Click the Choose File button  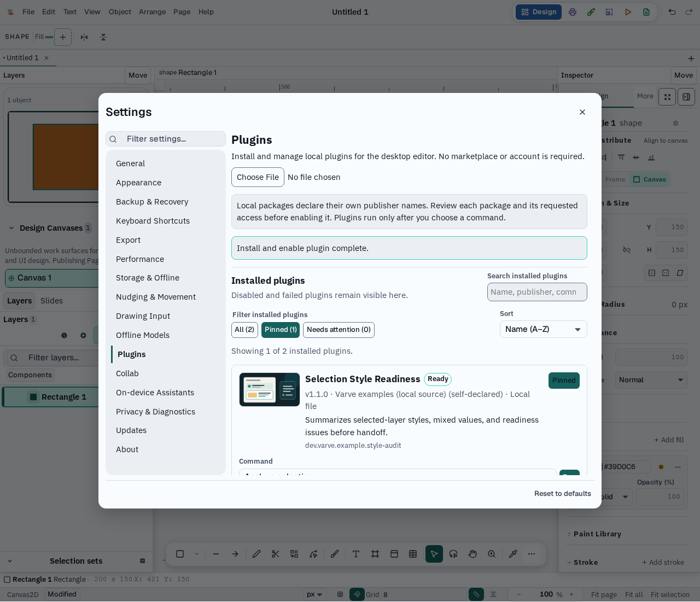tap(258, 177)
